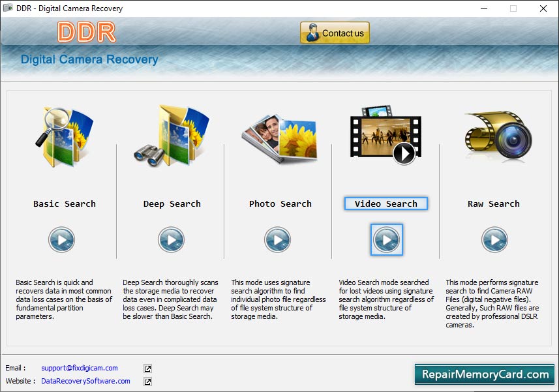This screenshot has width=559, height=392.
Task: Start Deep Search with its play button
Action: (x=171, y=239)
